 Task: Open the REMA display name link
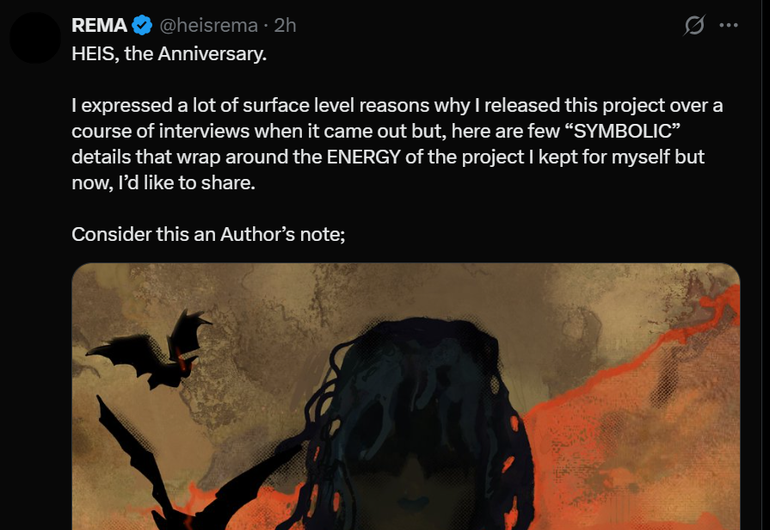(99, 25)
